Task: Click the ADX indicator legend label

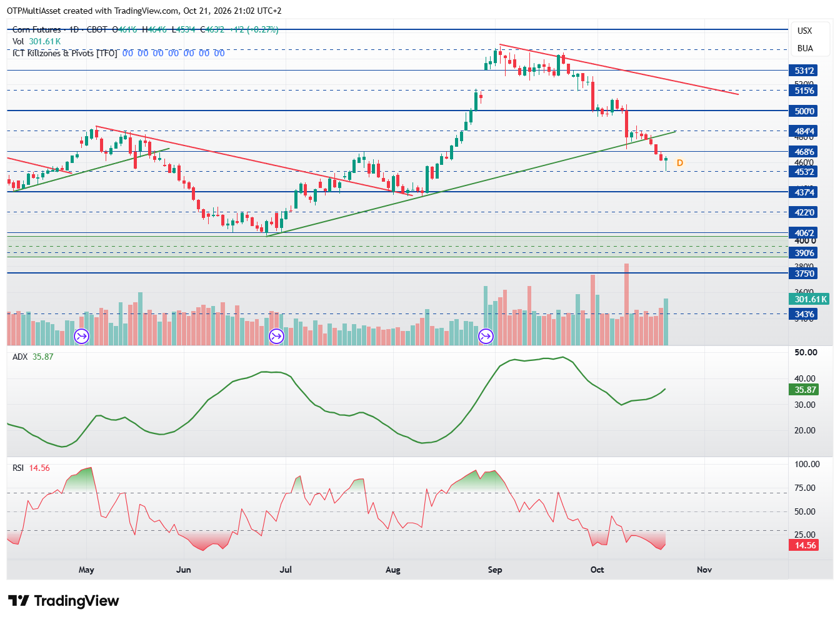Action: point(20,357)
